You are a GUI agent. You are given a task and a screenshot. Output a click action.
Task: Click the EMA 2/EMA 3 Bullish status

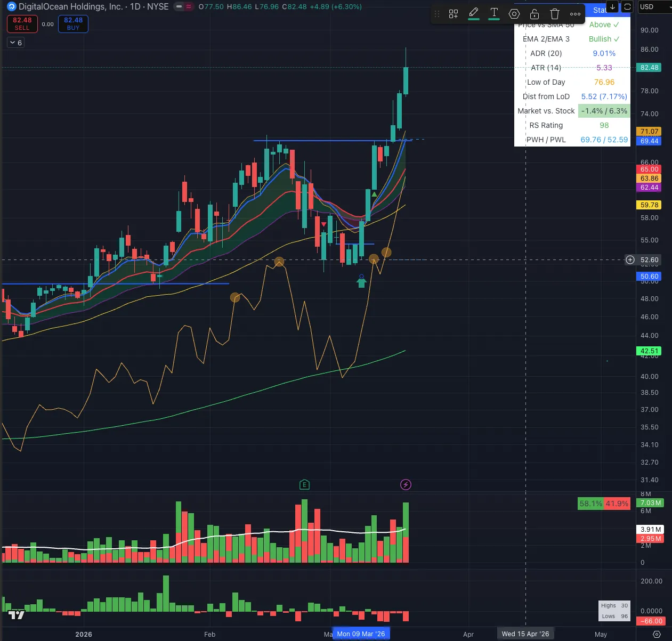pyautogui.click(x=604, y=39)
